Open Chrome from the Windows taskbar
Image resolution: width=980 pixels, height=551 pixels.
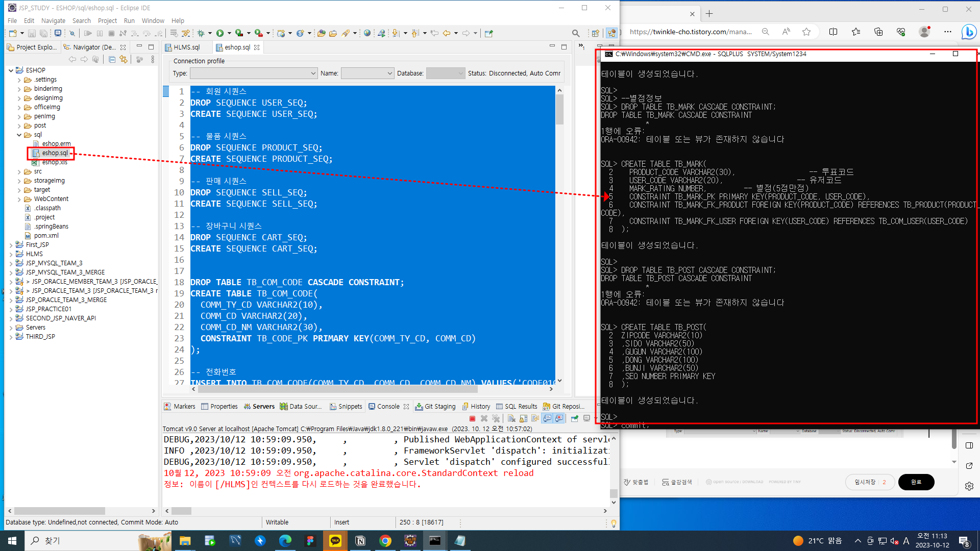385,541
